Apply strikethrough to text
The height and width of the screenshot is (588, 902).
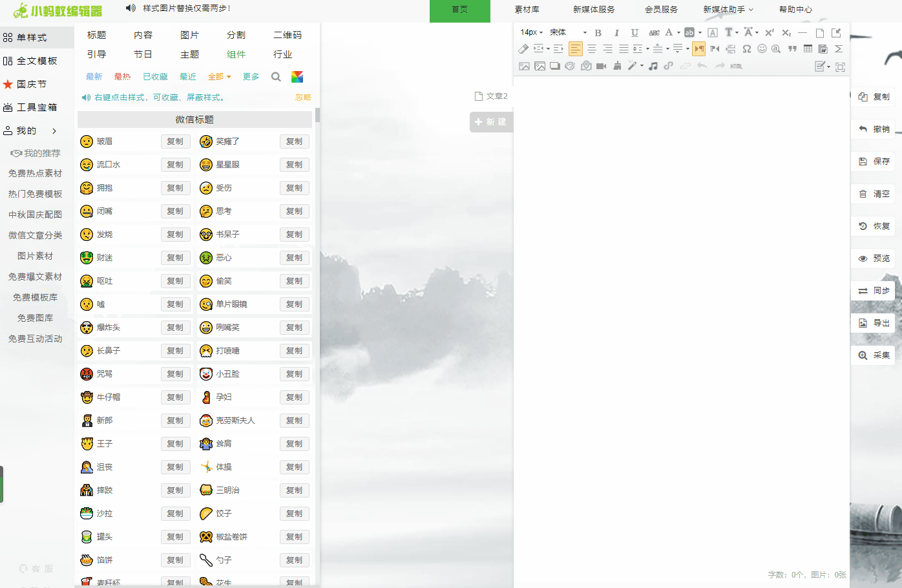coord(654,32)
